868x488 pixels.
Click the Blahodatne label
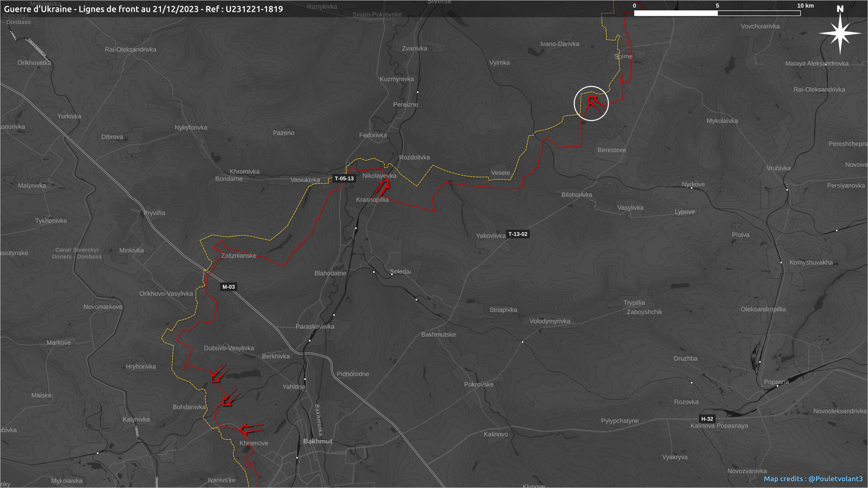(330, 273)
